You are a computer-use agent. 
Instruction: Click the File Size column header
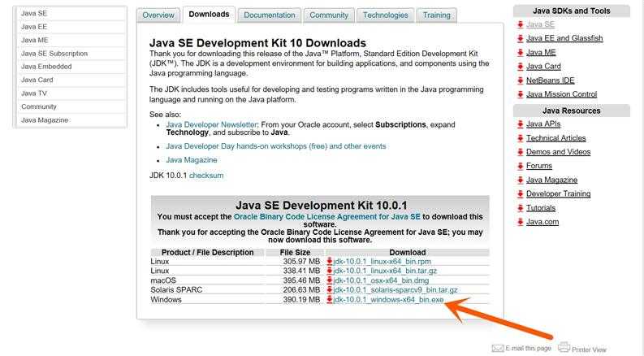pyautogui.click(x=295, y=253)
